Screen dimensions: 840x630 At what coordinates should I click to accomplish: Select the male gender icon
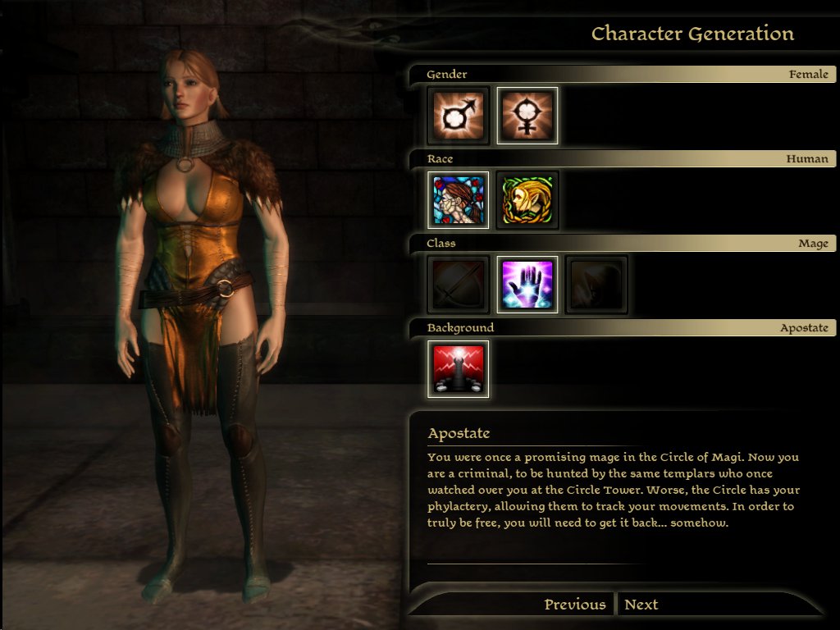(458, 116)
